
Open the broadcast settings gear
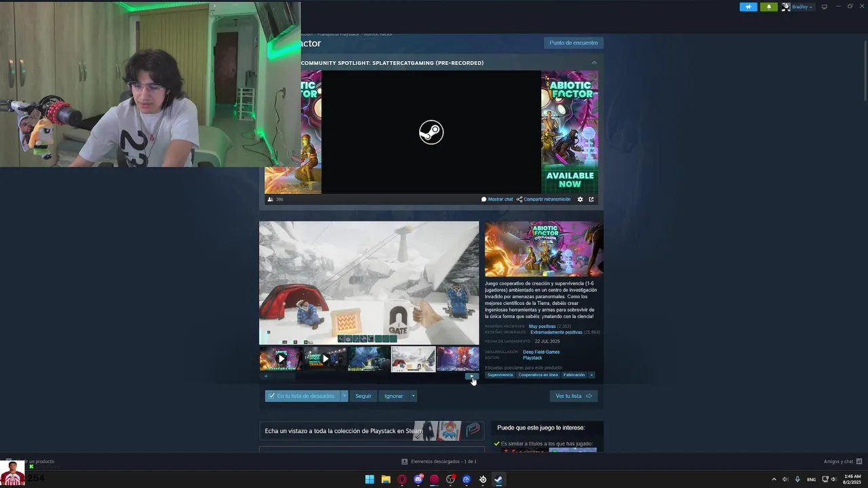580,199
